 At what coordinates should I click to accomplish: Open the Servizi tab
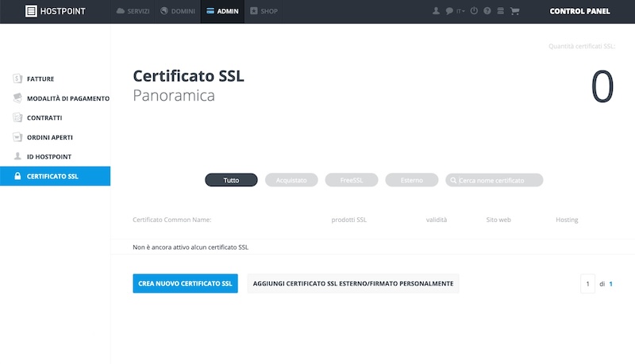tap(133, 11)
